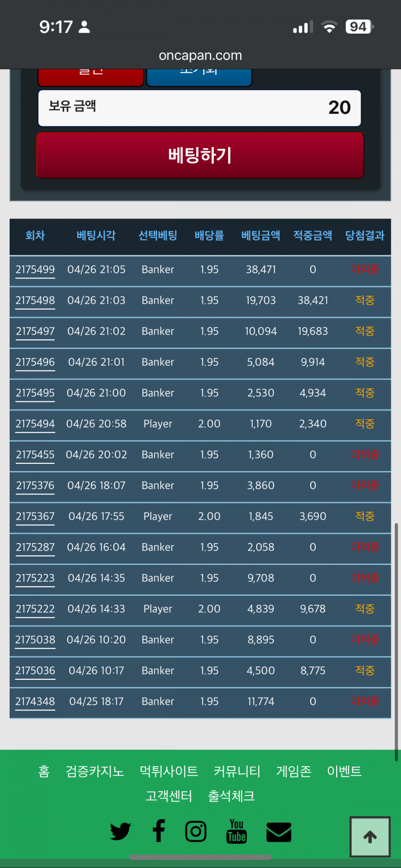Open 고객센터 footer menu link

(x=169, y=796)
